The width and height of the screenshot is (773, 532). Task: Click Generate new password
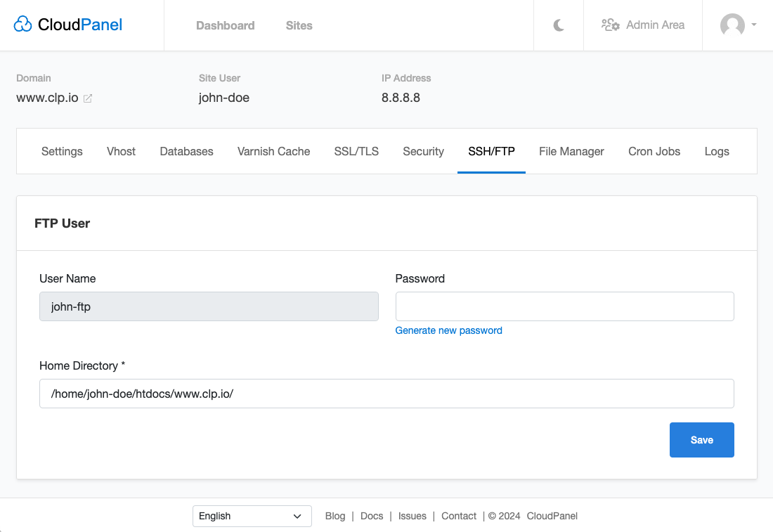448,330
